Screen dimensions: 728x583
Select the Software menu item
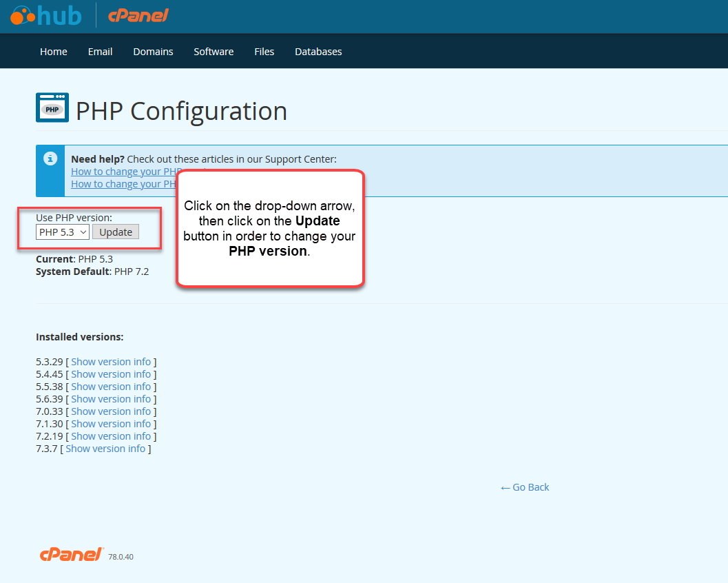point(214,52)
